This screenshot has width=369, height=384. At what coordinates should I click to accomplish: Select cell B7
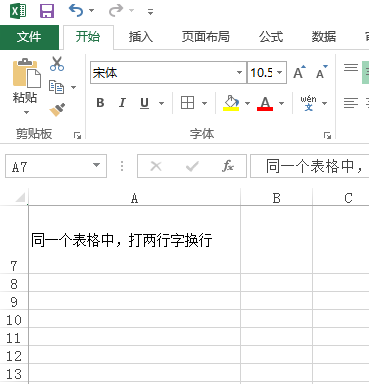tap(276, 240)
